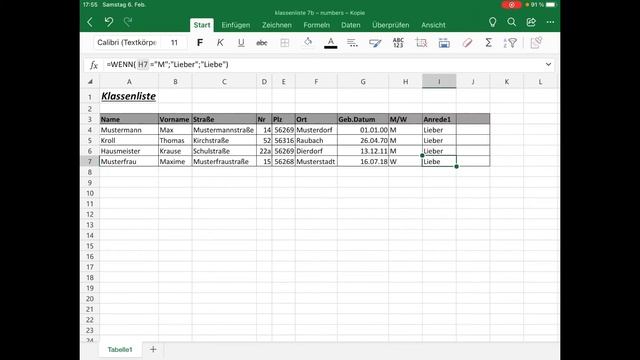The height and width of the screenshot is (360, 640).
Task: Select the cell with Musterfrau
Action: [x=129, y=162]
